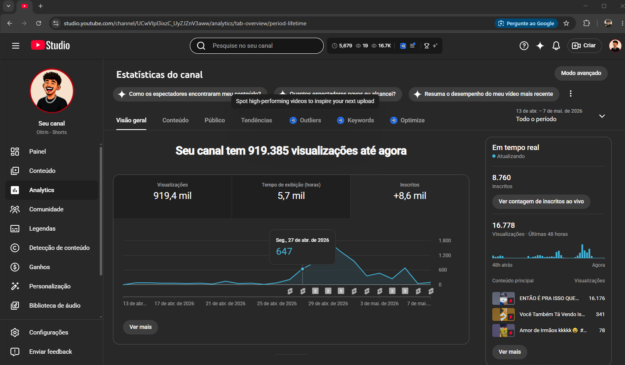Viewport: 625px width, 365px height.
Task: Open the 'Amor de irmãos kkkkk' video thumbnail
Action: click(x=503, y=330)
